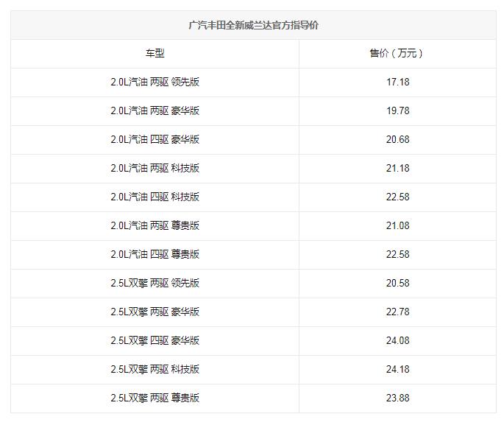Click the 2.0L汽油 两驱 领先版 cell
The width and height of the screenshot is (504, 425).
coord(155,82)
